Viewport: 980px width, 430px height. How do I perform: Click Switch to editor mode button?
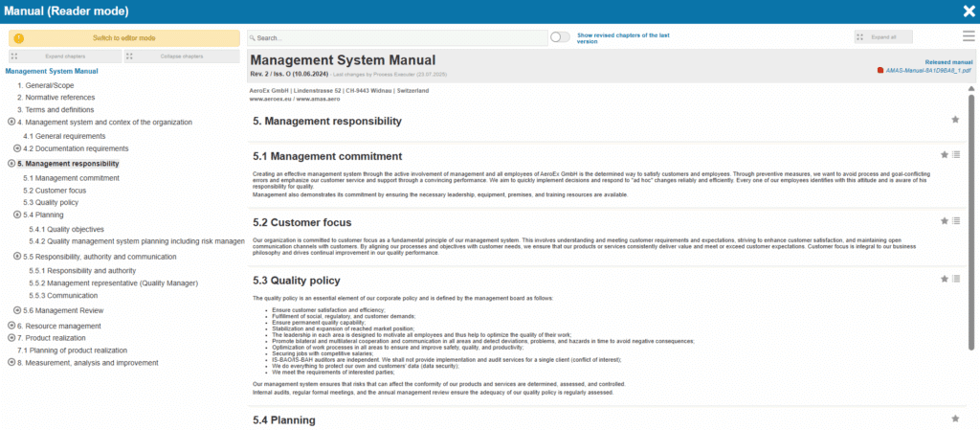pyautogui.click(x=123, y=37)
